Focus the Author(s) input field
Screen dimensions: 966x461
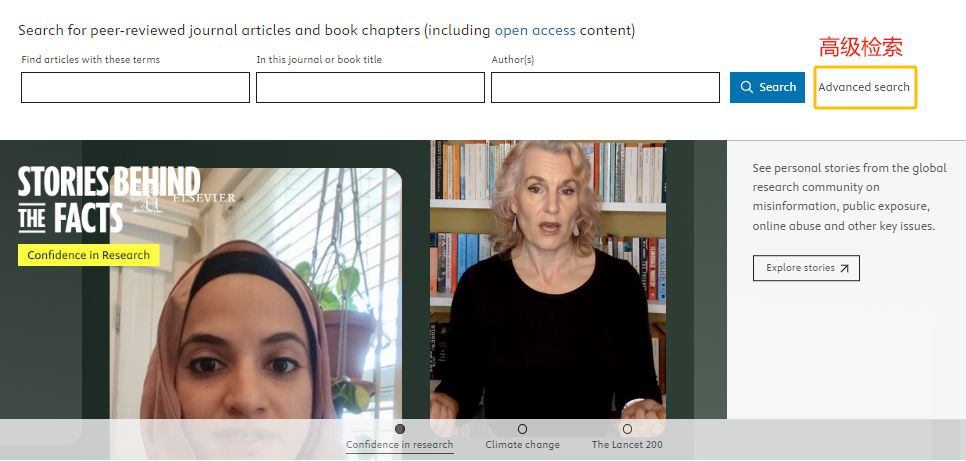(x=605, y=88)
